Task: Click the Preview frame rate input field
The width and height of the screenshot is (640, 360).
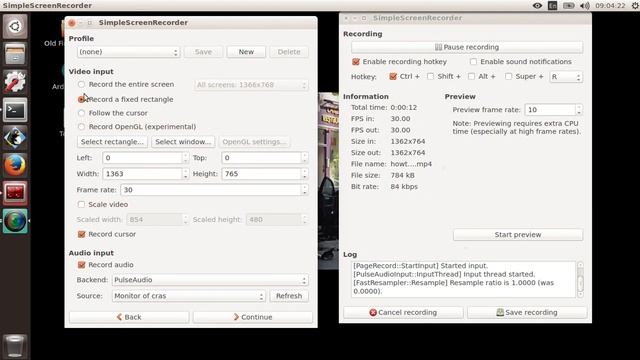Action: coord(550,110)
